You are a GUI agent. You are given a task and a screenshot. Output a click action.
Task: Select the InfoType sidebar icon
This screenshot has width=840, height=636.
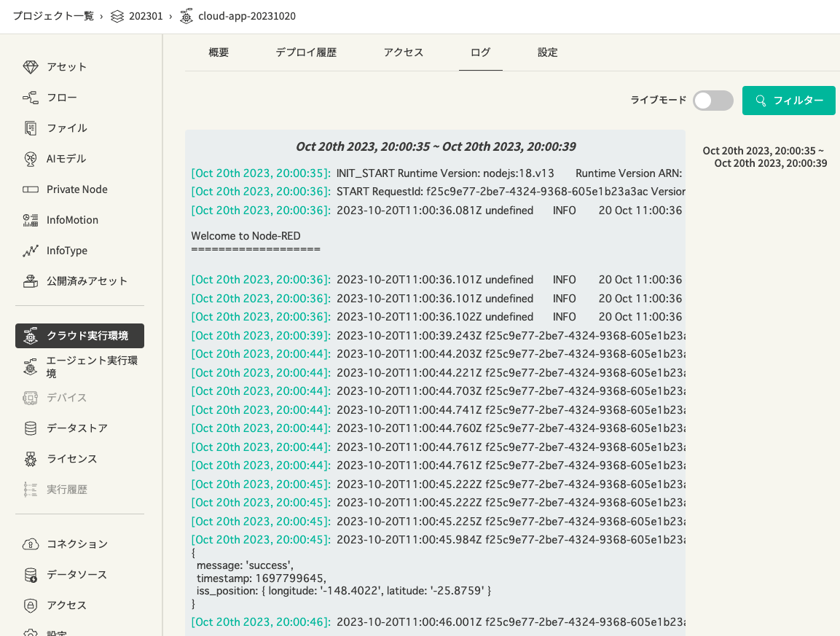[31, 250]
